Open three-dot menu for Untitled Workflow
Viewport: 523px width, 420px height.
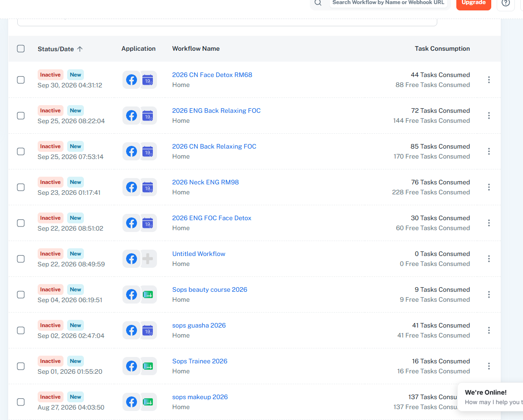489,259
